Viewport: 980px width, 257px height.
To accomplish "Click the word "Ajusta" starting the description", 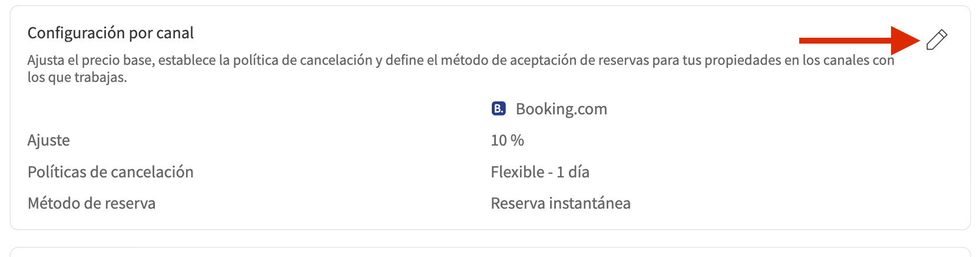I will click(x=46, y=60).
